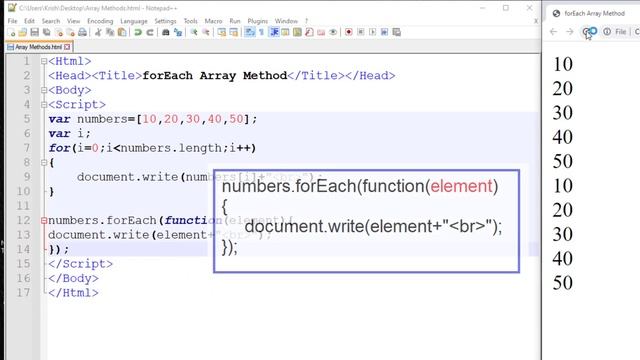Click 'numbers.length' in the for loop

pyautogui.click(x=171, y=148)
